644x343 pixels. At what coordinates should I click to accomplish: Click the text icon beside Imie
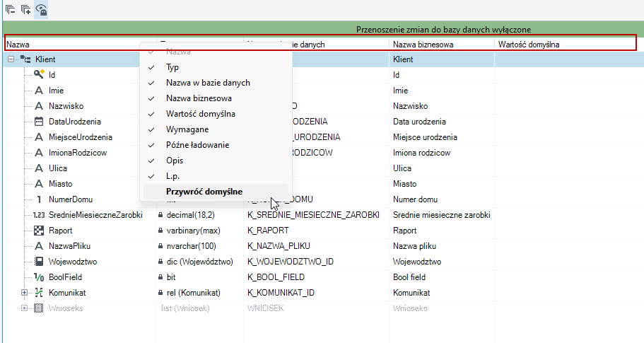(39, 91)
